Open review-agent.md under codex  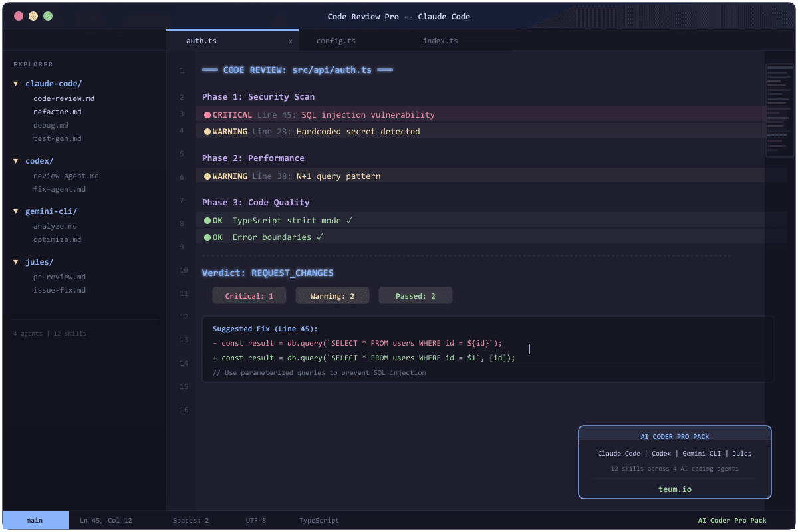(x=66, y=176)
